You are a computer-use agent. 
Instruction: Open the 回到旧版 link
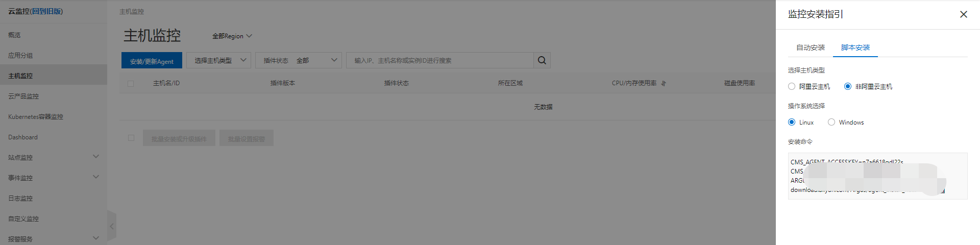click(46, 11)
